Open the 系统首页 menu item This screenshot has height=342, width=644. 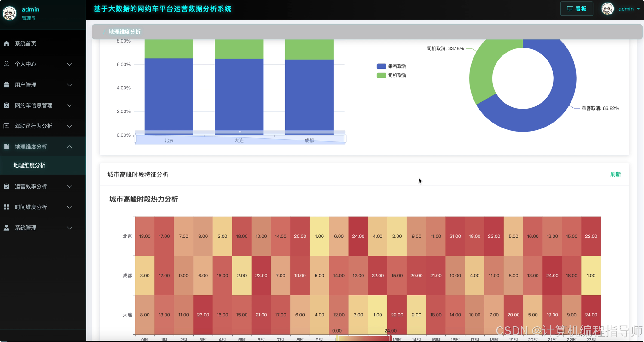coord(26,43)
